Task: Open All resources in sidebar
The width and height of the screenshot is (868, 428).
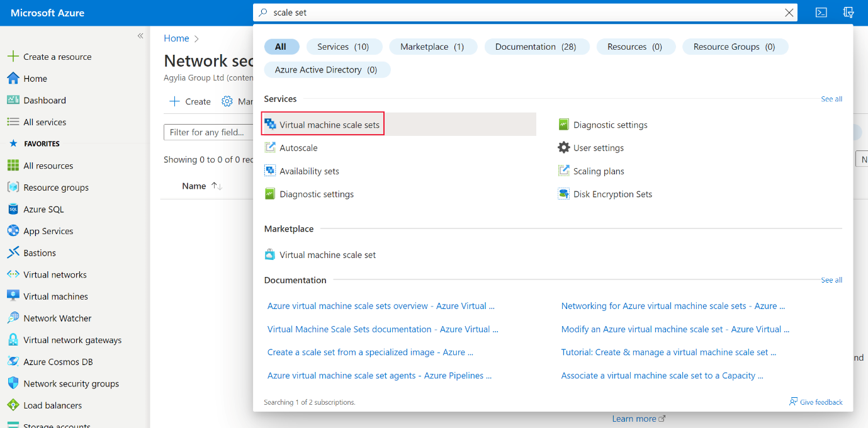Action: pos(48,166)
